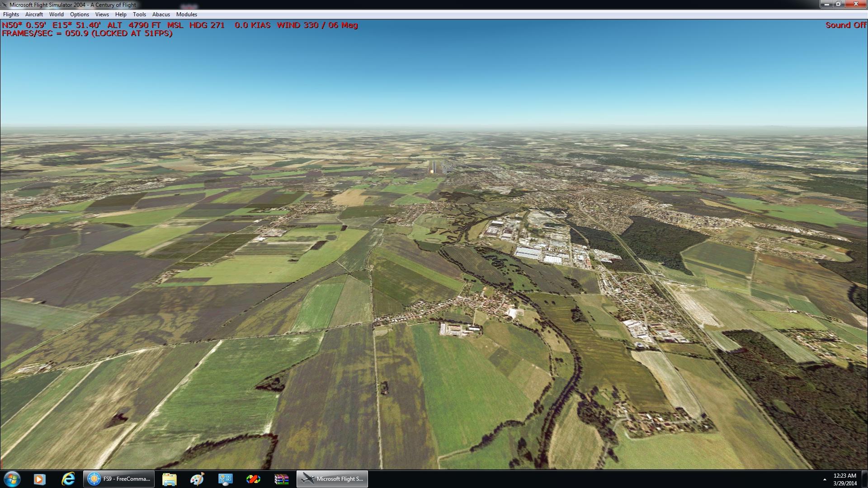
Task: Launch Windows Media Player from the taskbar
Action: [x=40, y=479]
